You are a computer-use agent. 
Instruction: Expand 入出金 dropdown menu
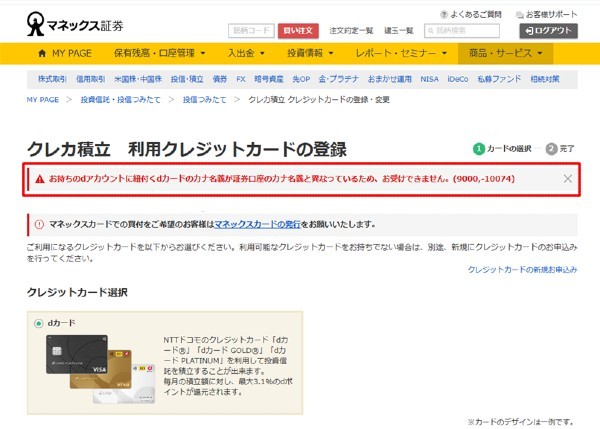(x=246, y=53)
